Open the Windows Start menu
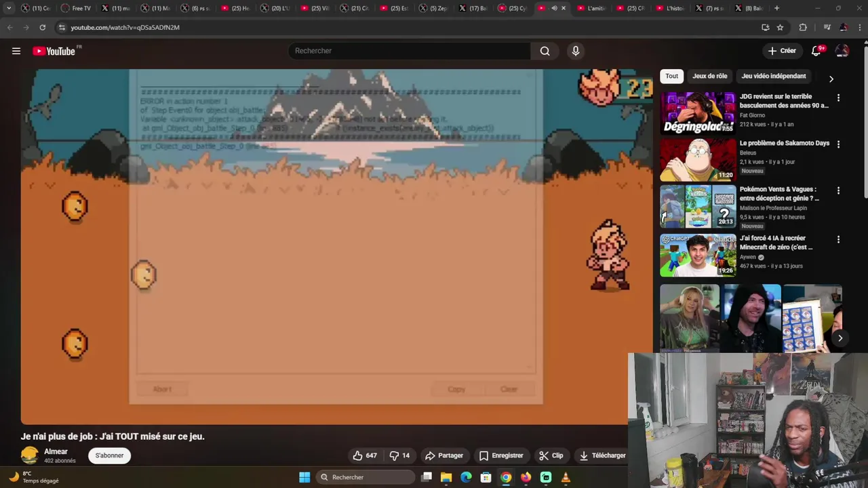Viewport: 868px width, 488px height. 304,477
